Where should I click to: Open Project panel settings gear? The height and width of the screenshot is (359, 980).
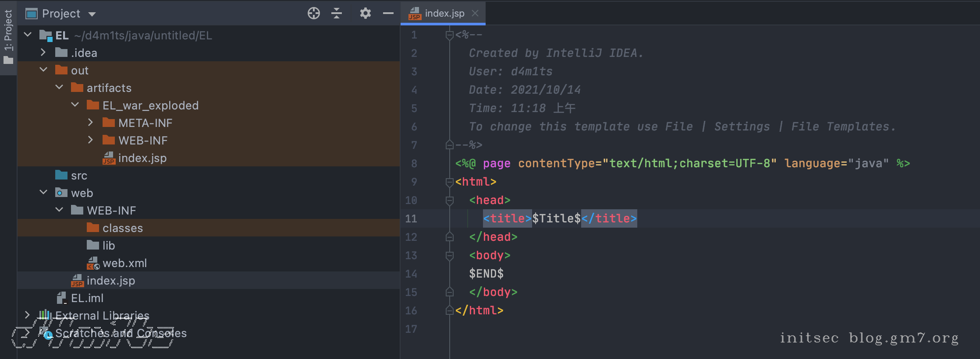[x=365, y=14]
